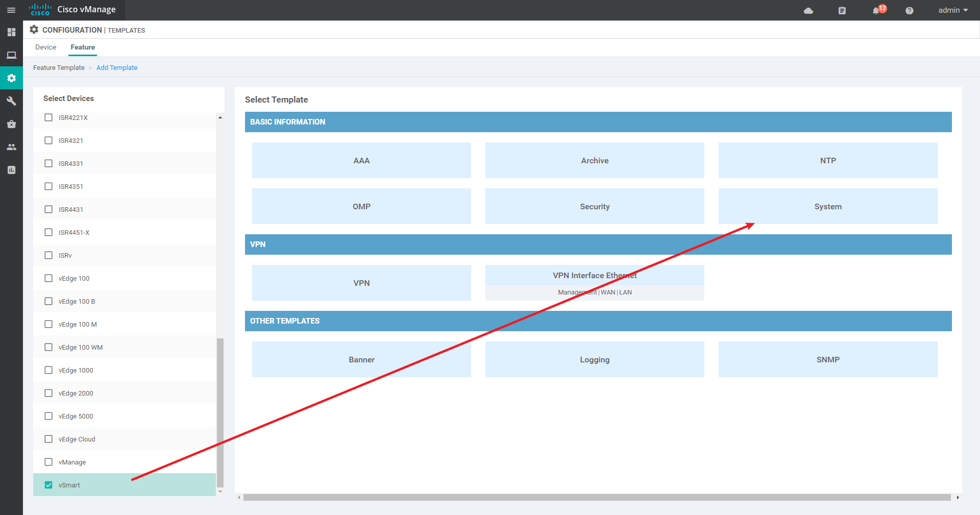980x515 pixels.
Task: Click the Configuration gear icon in sidebar
Action: tap(11, 78)
